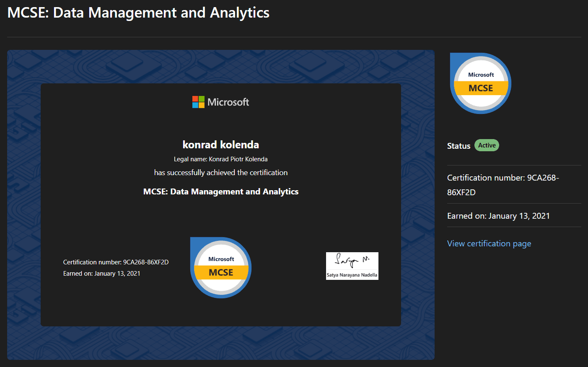Select the page title MCSE: Data Management and Analytics
This screenshot has width=588, height=367.
[138, 13]
